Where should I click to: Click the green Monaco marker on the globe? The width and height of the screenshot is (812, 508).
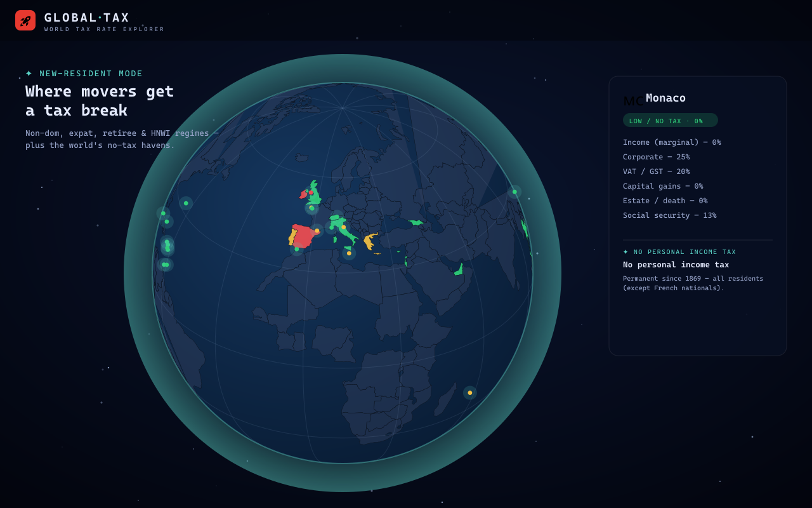(331, 227)
